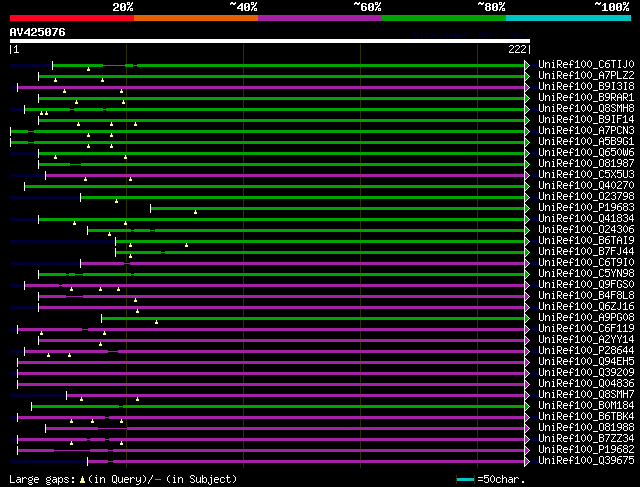
Task: Open the UniRef100_Q8SMH8 label
Action: tap(586, 109)
